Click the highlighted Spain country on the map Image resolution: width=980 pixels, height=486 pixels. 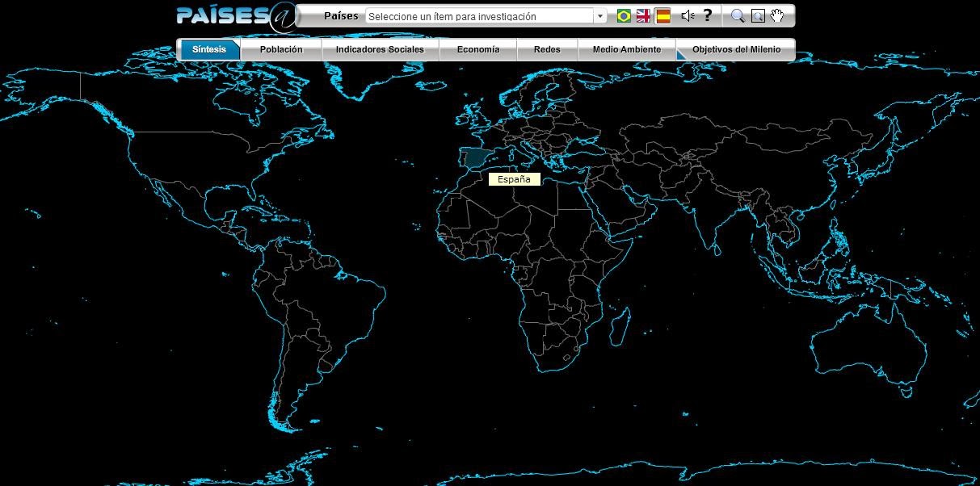(x=477, y=156)
